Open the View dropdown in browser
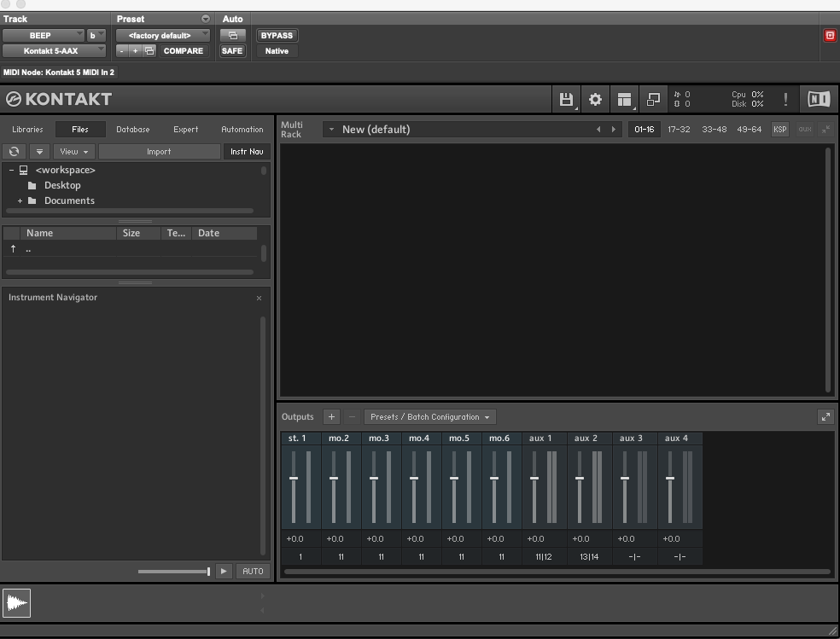 [x=74, y=152]
